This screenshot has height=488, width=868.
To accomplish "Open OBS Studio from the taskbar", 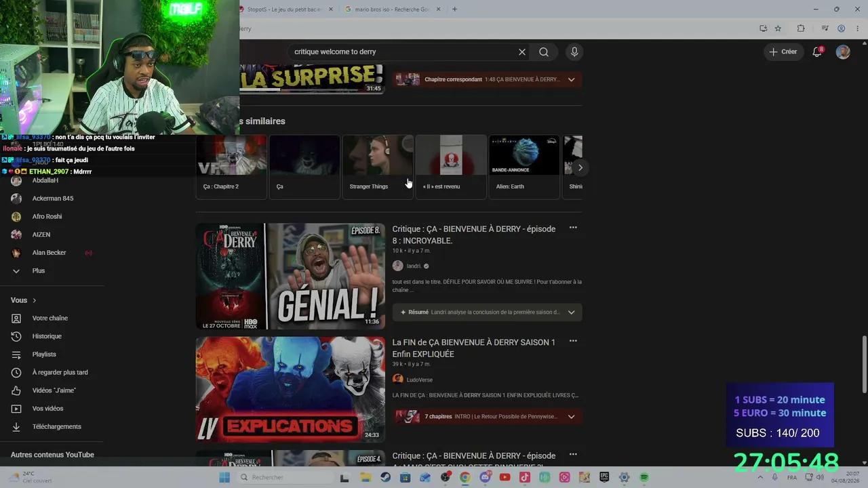I will pos(445,477).
